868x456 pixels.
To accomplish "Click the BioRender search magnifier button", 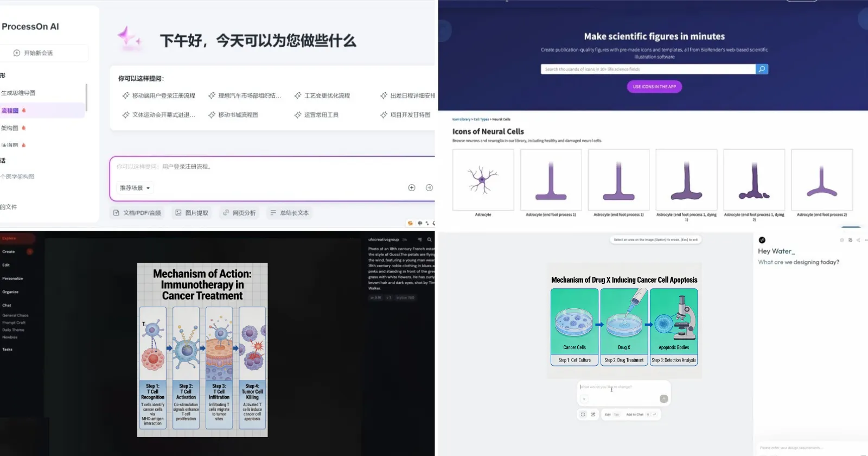I will click(x=762, y=69).
